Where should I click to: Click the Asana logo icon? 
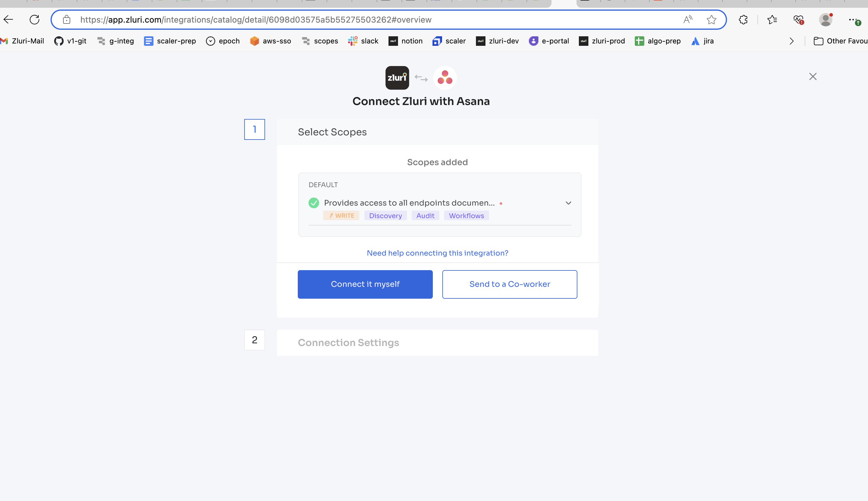[445, 78]
